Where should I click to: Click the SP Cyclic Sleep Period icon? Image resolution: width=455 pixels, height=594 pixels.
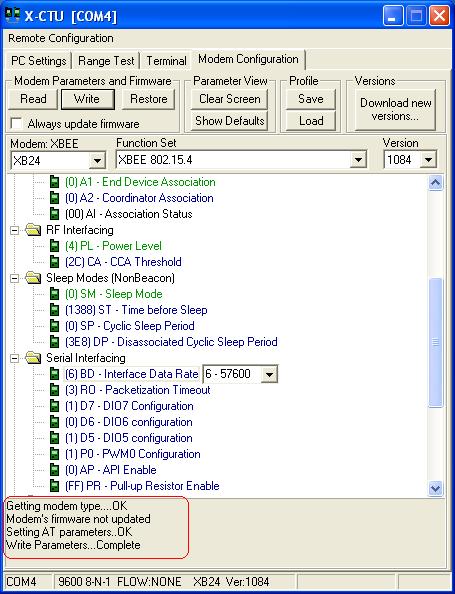pyautogui.click(x=55, y=326)
